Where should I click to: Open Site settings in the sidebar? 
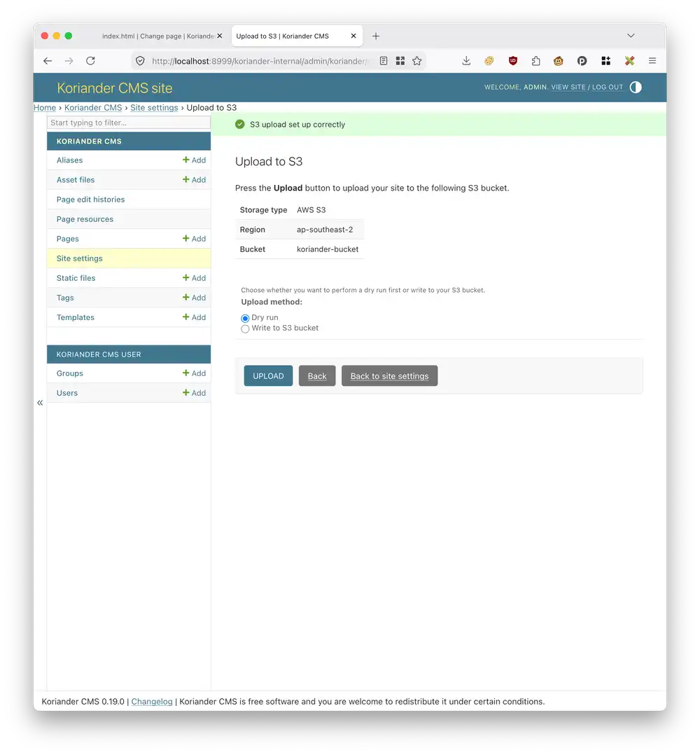79,258
